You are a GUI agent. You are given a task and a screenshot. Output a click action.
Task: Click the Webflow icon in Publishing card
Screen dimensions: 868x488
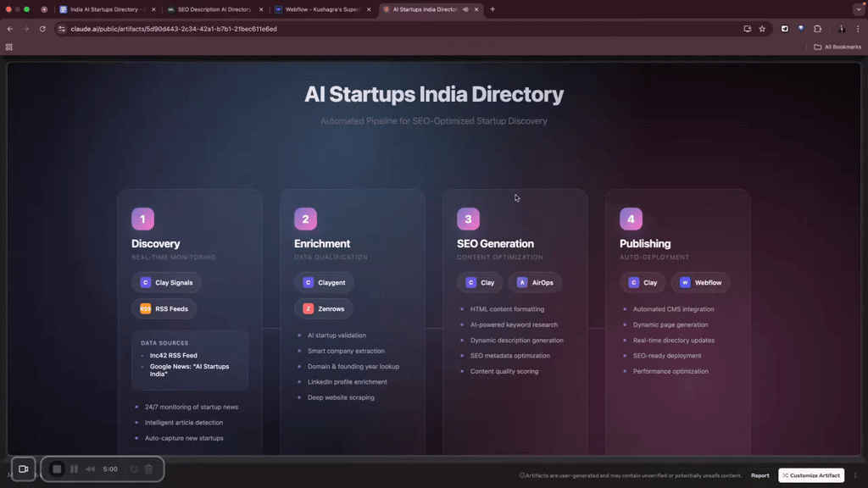click(685, 283)
